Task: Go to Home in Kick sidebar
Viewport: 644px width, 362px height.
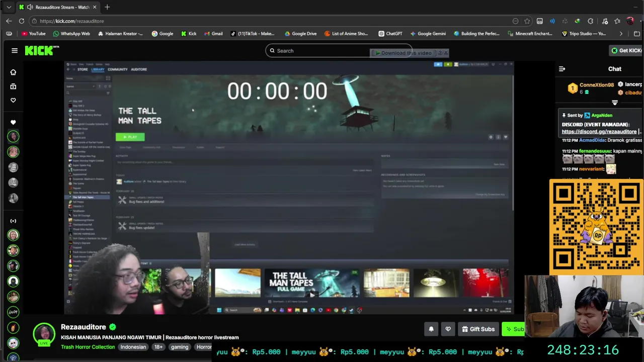Action: click(x=13, y=72)
